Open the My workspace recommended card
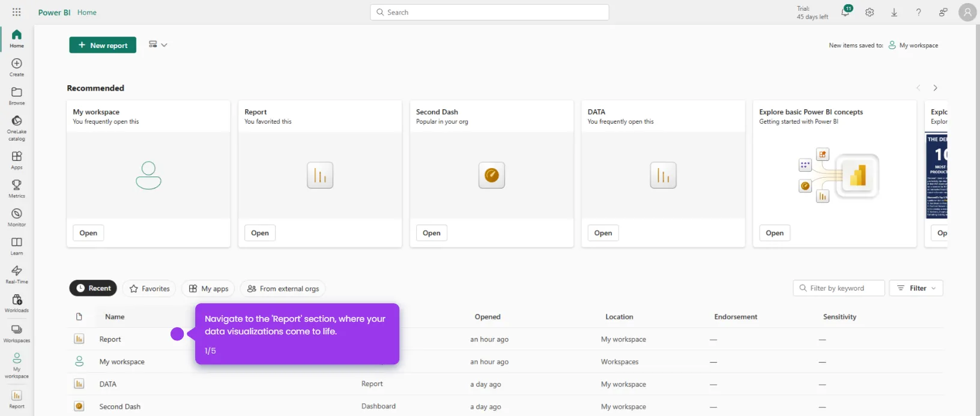The height and width of the screenshot is (416, 980). point(88,233)
